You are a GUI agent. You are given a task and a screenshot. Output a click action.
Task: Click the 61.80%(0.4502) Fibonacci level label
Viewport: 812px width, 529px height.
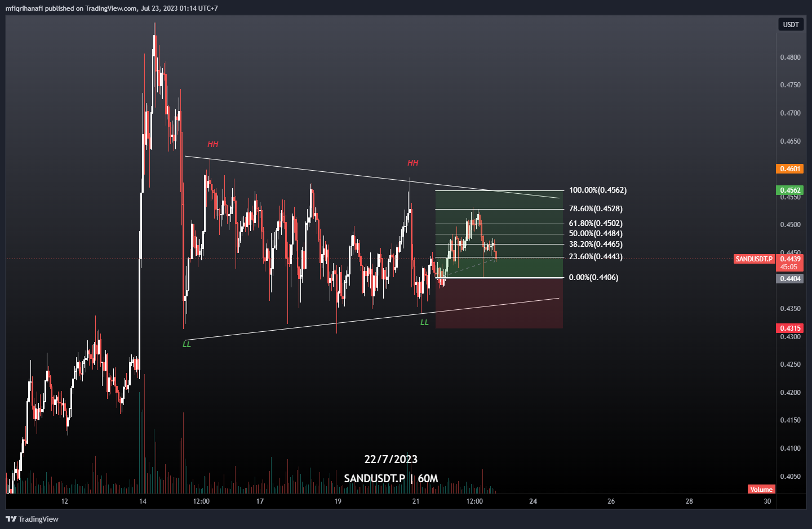coord(596,224)
